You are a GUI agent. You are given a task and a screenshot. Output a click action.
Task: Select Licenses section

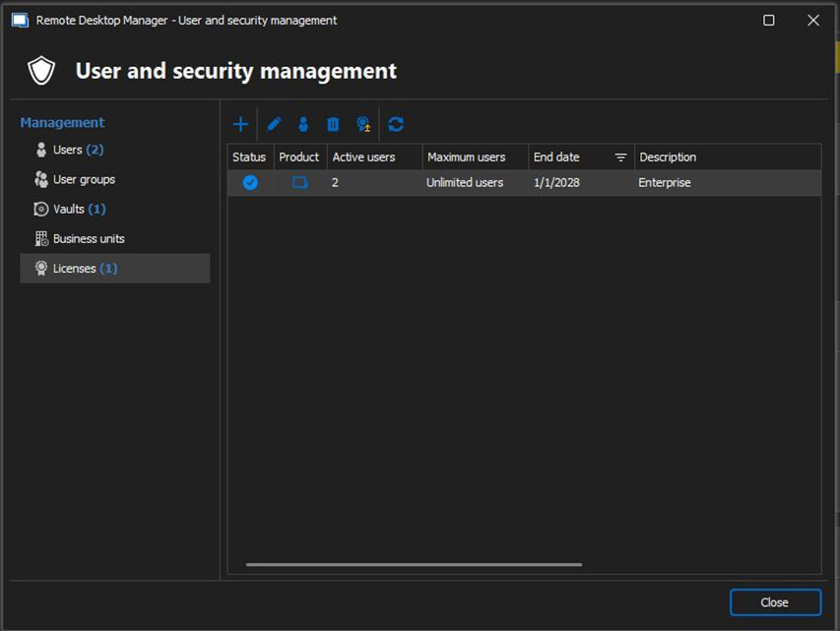click(x=114, y=268)
